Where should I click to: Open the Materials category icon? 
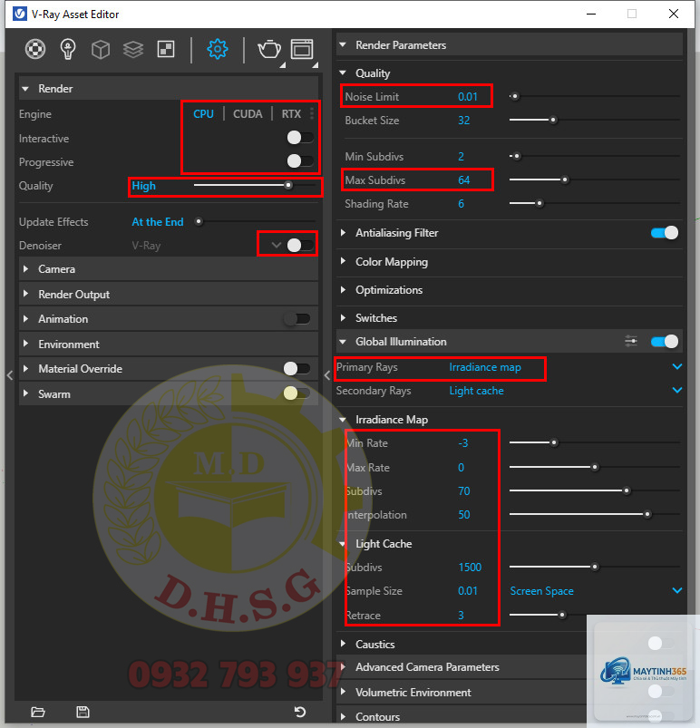(x=35, y=49)
